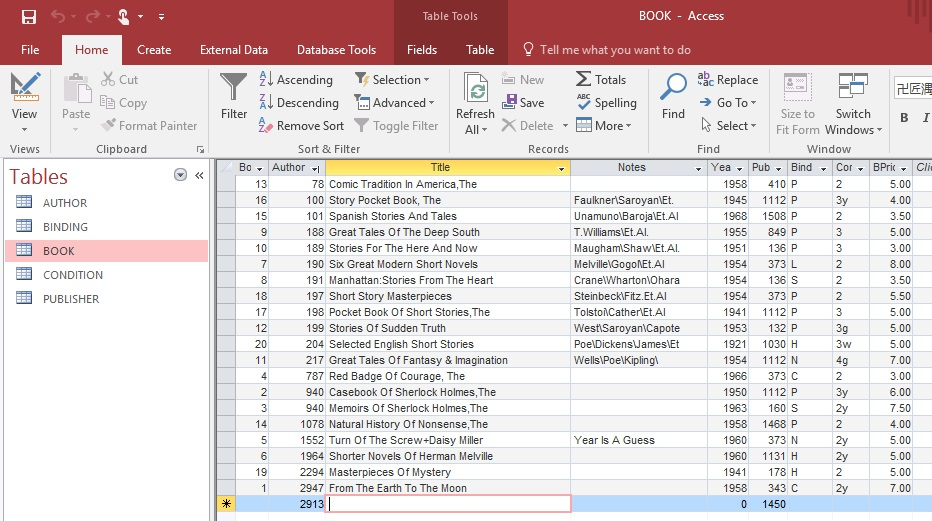
Task: Open the navigation pane Tables menu arrow
Action: tap(180, 175)
